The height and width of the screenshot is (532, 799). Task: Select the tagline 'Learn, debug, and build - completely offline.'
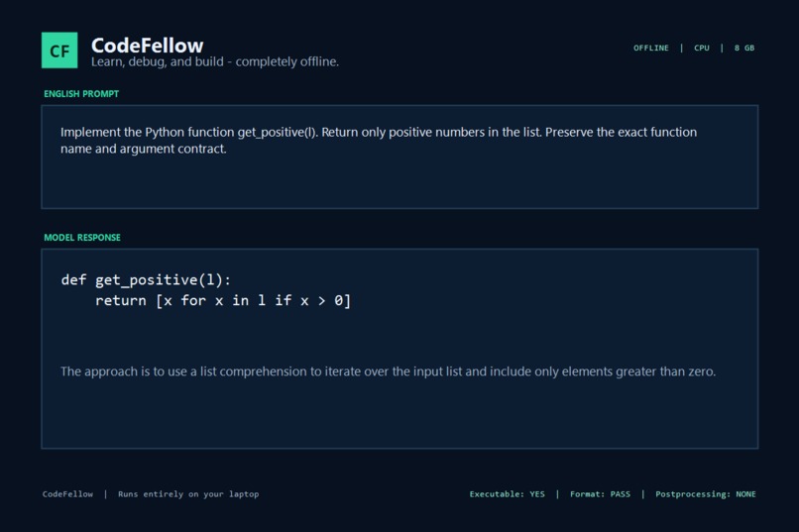click(215, 61)
